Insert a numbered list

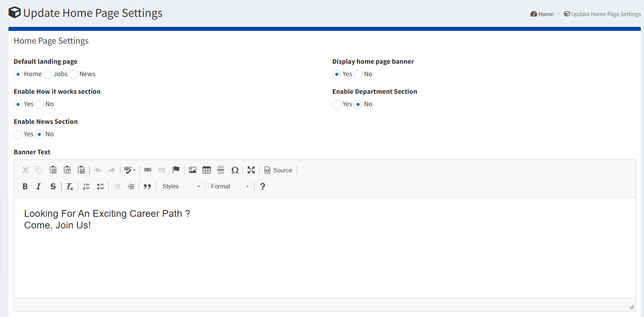(x=86, y=186)
